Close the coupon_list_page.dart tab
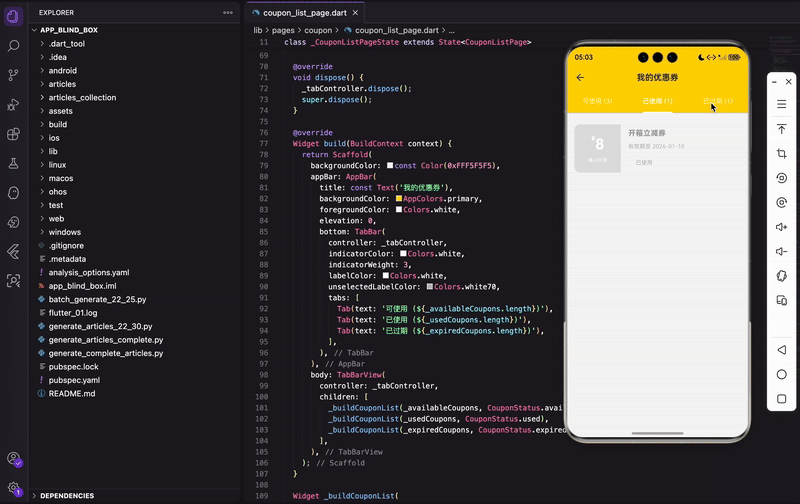Image resolution: width=800 pixels, height=504 pixels. (x=355, y=13)
